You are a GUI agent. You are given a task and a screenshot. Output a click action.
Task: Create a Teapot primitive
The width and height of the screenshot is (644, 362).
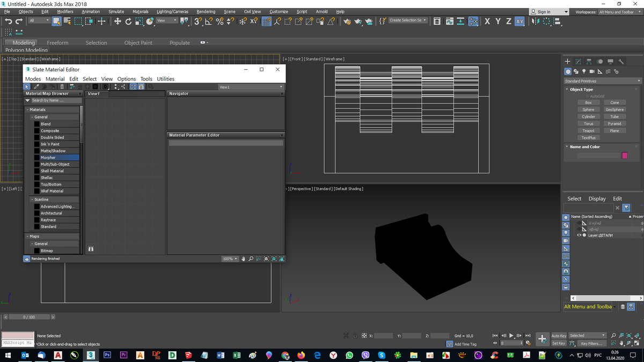588,130
